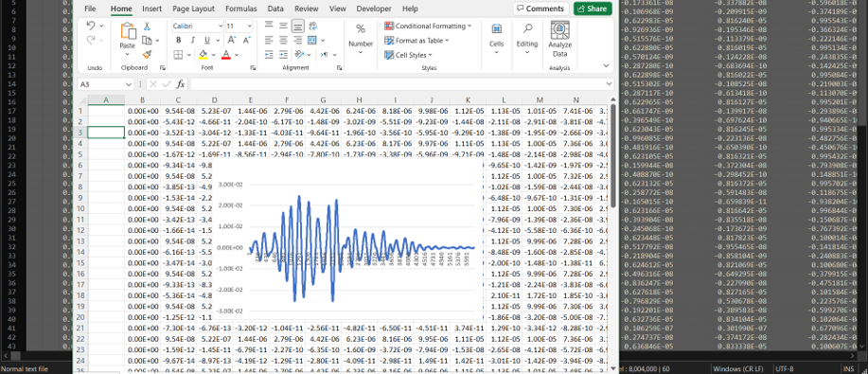Expand the formula bar
Viewport: 868px width, 374px height.
coord(609,83)
